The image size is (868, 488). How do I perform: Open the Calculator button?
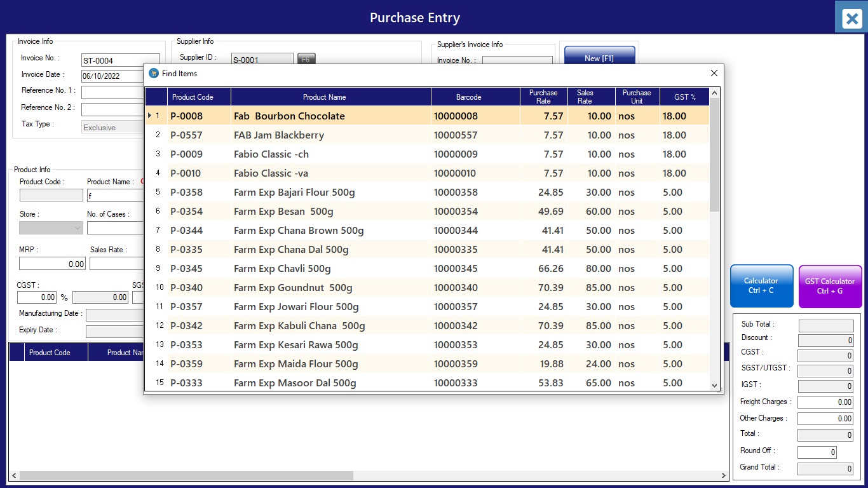click(761, 286)
